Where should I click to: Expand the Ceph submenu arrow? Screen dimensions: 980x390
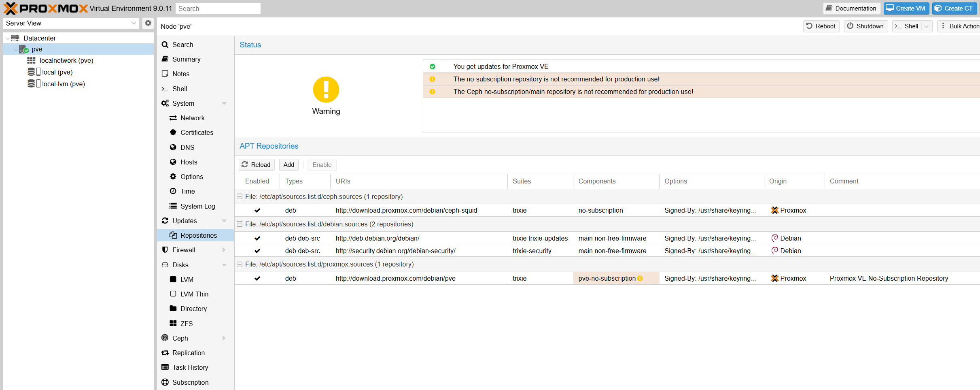tap(224, 338)
